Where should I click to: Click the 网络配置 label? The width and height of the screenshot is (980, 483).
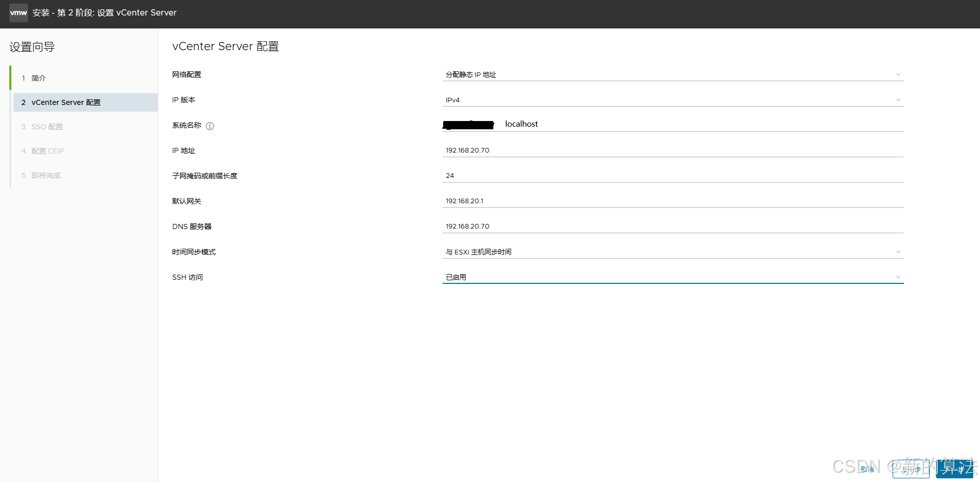187,74
